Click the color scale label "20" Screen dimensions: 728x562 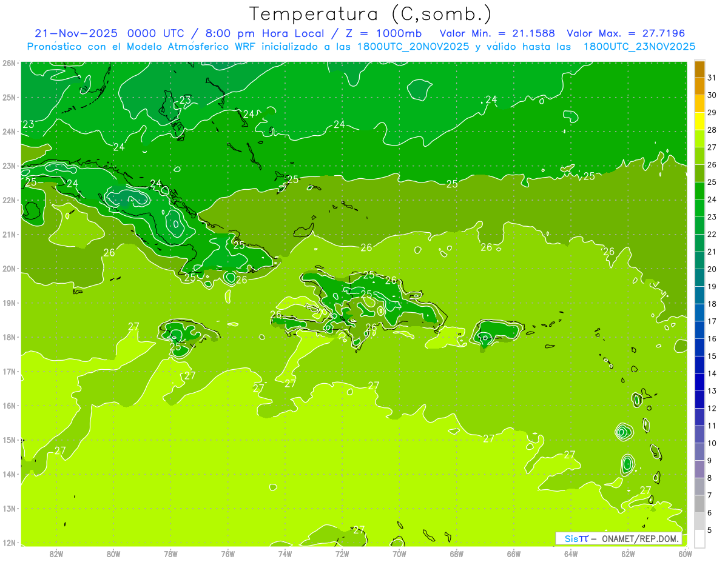point(712,269)
